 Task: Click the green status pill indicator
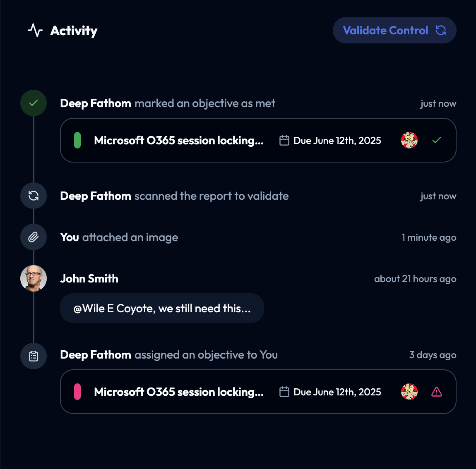tap(77, 140)
